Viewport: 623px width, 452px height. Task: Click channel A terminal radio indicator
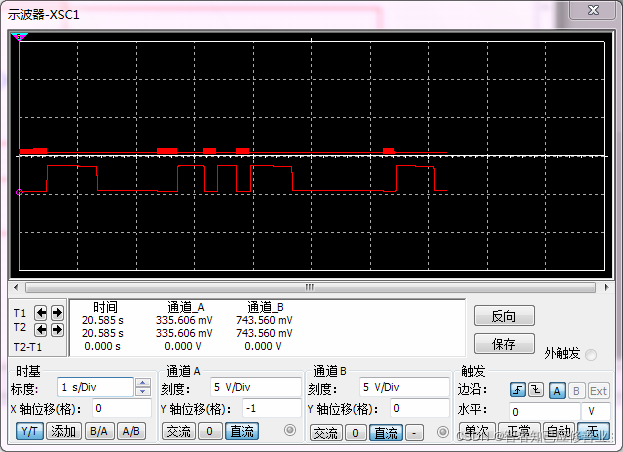(290, 430)
